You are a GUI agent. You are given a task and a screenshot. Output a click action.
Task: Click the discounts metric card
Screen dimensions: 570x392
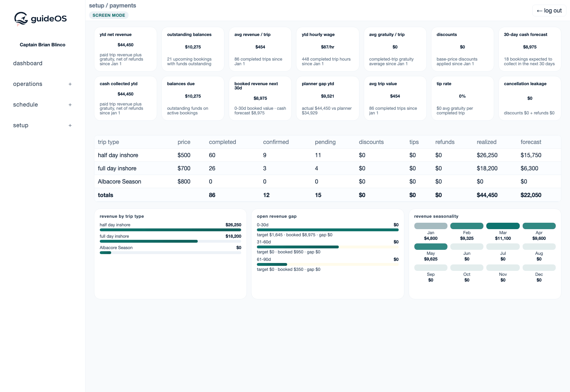462,49
